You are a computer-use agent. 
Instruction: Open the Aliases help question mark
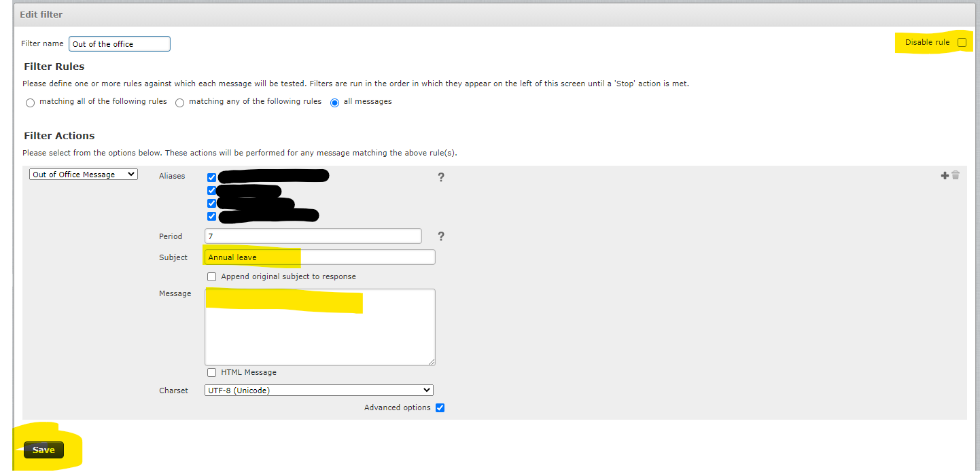(x=441, y=177)
